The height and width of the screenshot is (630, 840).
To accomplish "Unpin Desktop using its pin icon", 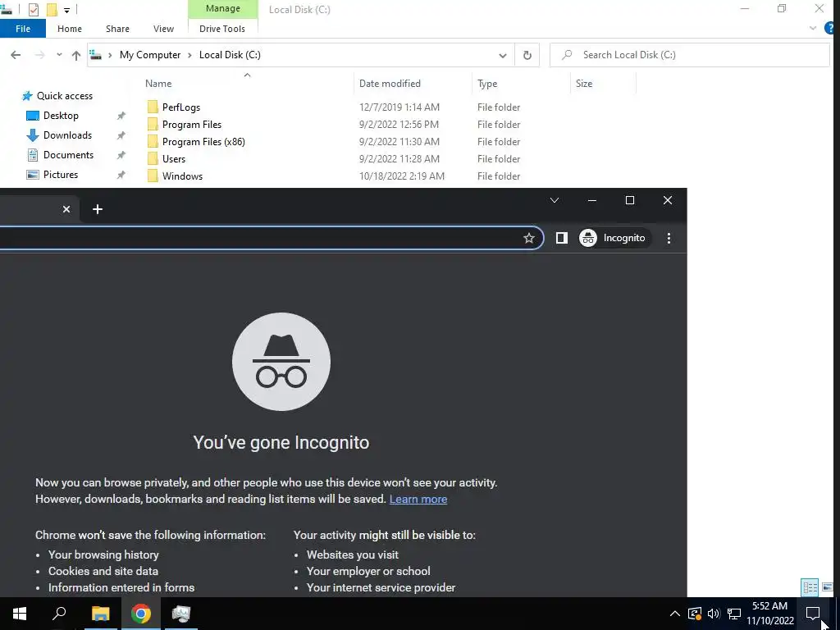I will [121, 116].
